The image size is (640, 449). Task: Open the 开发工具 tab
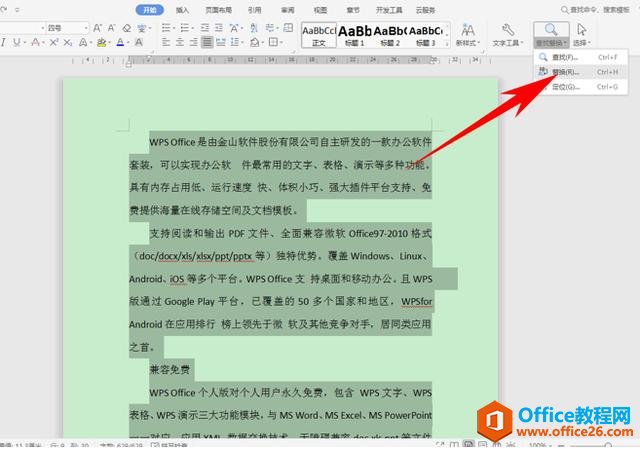389,10
